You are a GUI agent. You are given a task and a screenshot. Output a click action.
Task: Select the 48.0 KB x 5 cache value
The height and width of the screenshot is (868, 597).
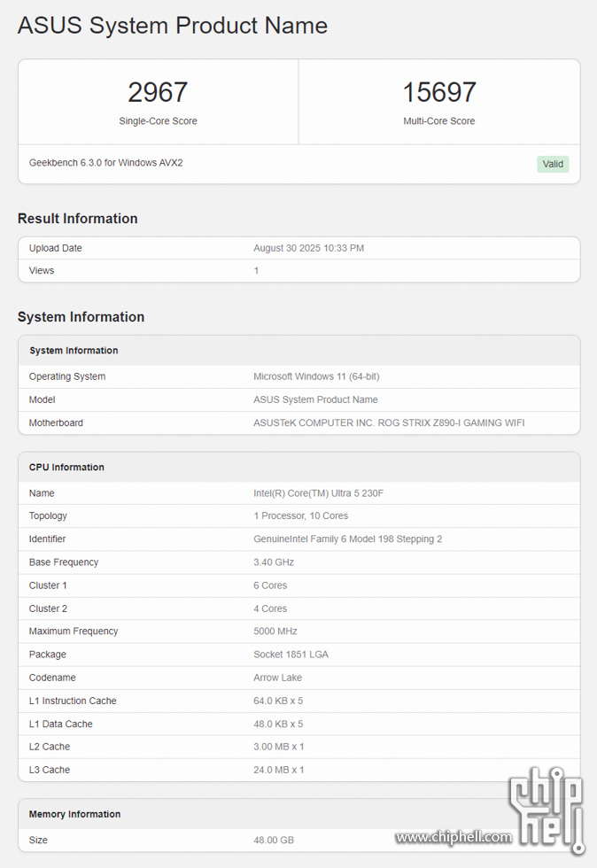coord(278,725)
